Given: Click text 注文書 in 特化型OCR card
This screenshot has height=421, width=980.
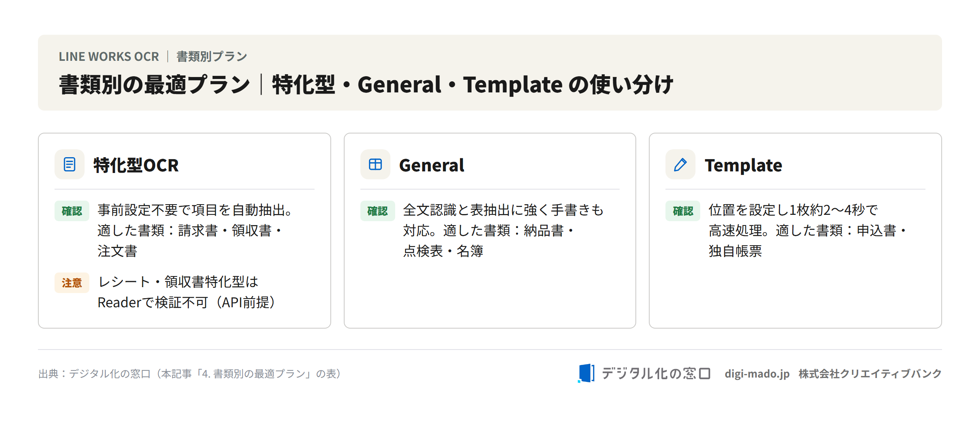Looking at the screenshot, I should 117,251.
